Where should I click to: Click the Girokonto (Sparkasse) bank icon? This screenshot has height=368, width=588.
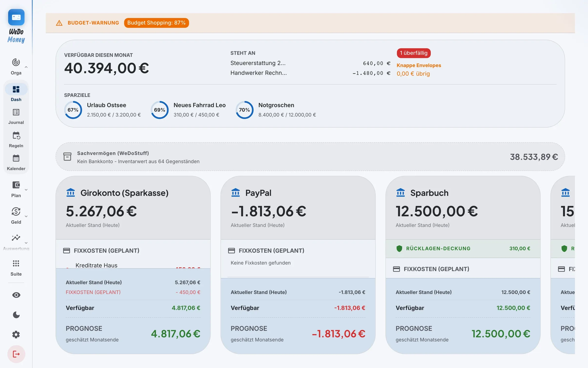click(x=71, y=193)
